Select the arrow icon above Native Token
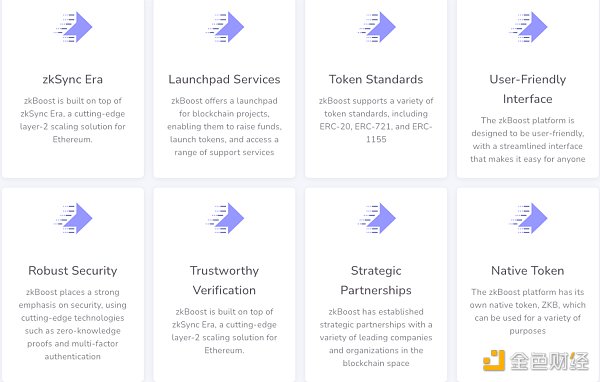This screenshot has height=382, width=600. (x=528, y=218)
